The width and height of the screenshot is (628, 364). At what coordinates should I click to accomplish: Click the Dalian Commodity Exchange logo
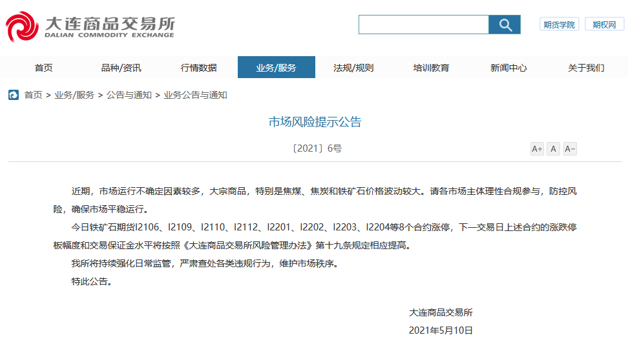90,26
